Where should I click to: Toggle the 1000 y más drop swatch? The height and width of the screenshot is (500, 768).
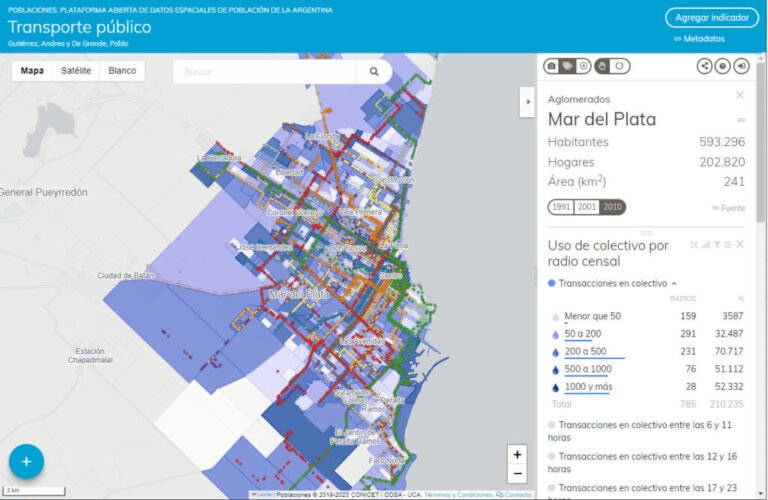click(x=555, y=388)
